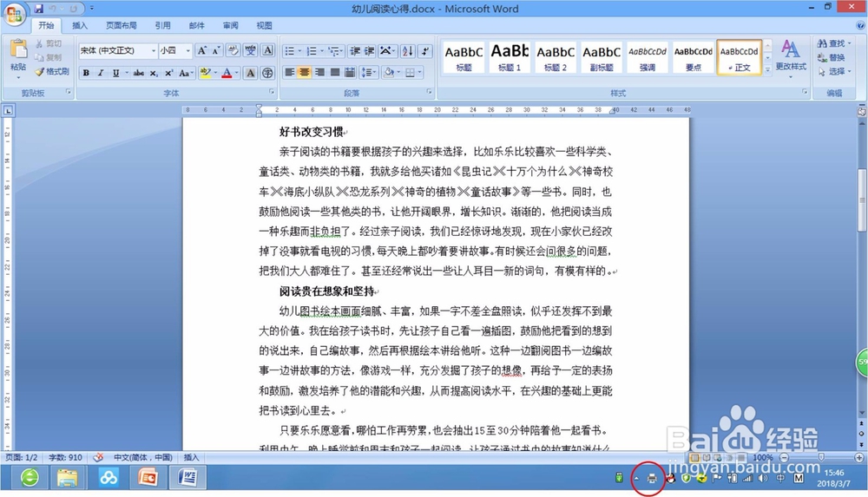
Task: Open the Font dialog launcher
Action: (272, 92)
